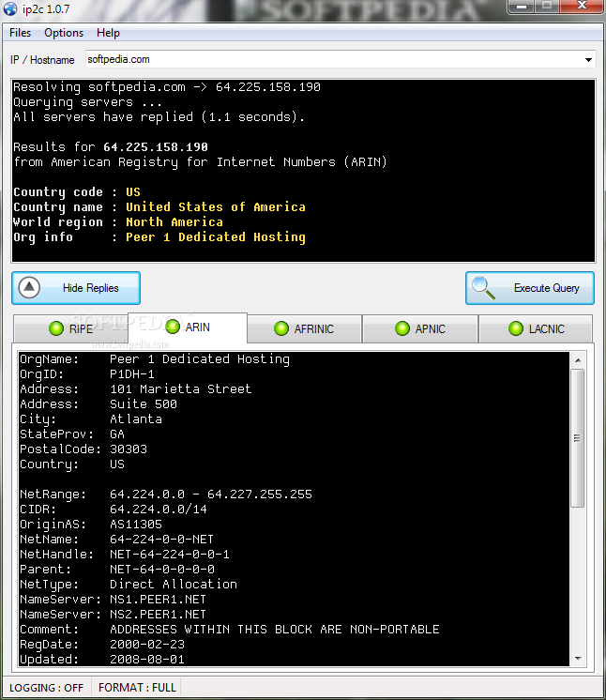606x700 pixels.
Task: Click the FORMAT : FULL status entry
Action: point(138,688)
